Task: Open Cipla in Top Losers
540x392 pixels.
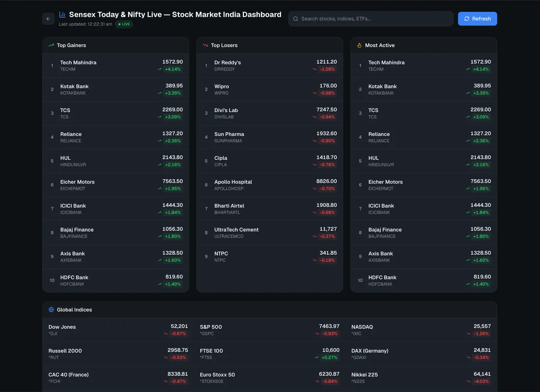Action: tap(270, 161)
